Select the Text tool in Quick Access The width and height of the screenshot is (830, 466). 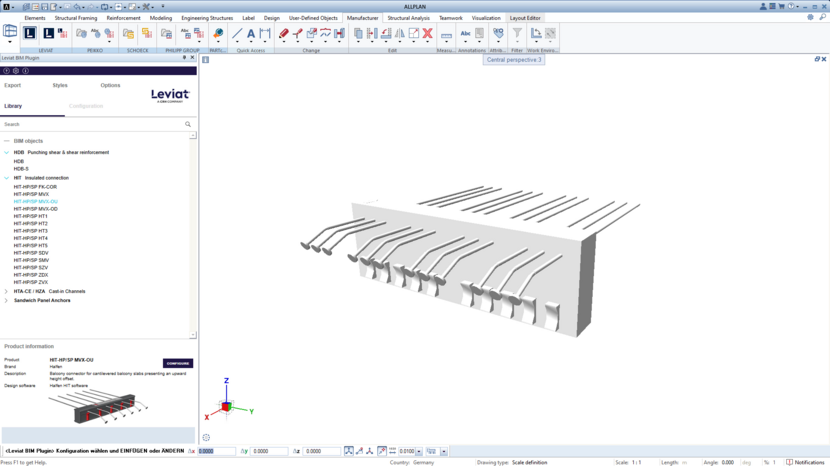coord(251,34)
